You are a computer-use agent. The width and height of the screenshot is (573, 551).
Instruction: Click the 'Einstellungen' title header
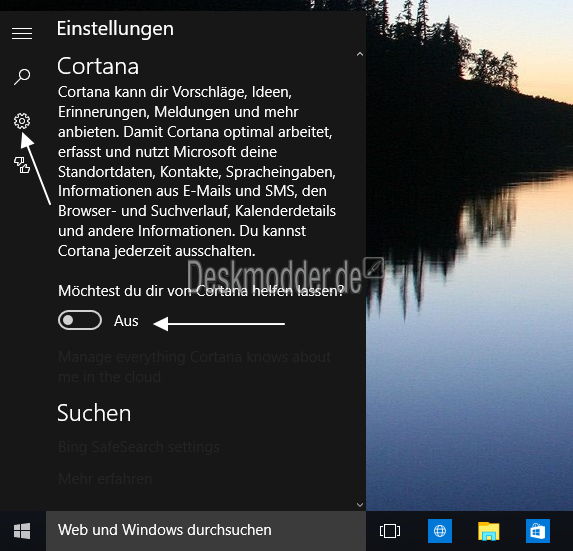(x=115, y=29)
